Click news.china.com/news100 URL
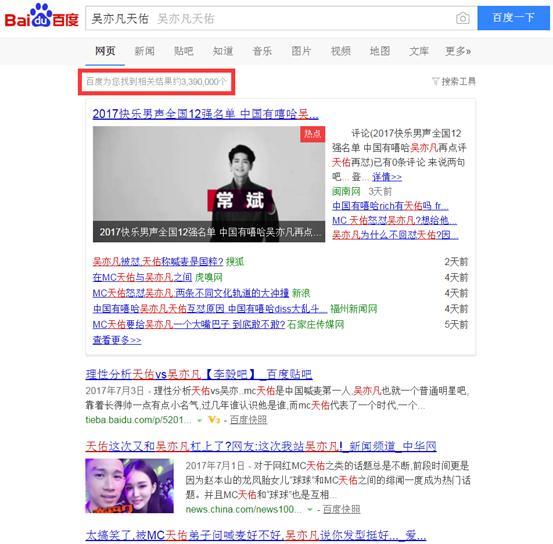This screenshot has height=544, width=553. coord(243,509)
